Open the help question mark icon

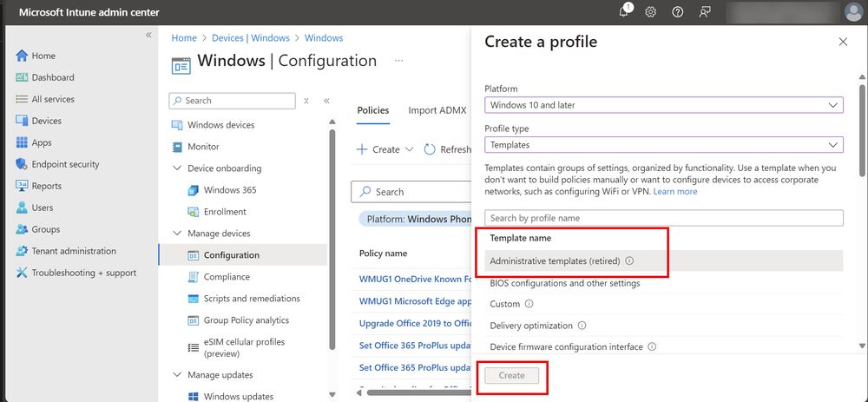tap(677, 12)
